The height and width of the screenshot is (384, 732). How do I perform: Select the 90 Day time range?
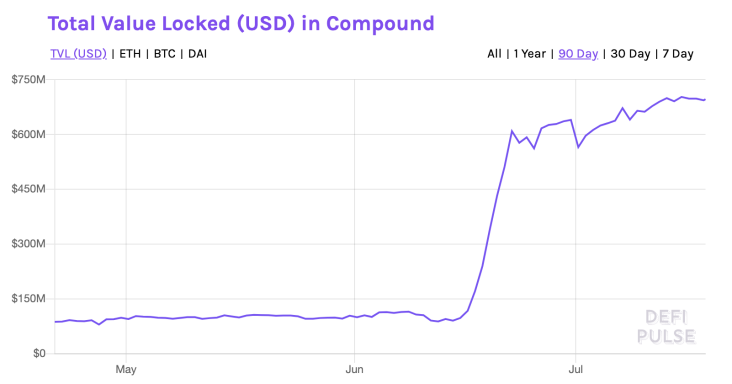[578, 54]
